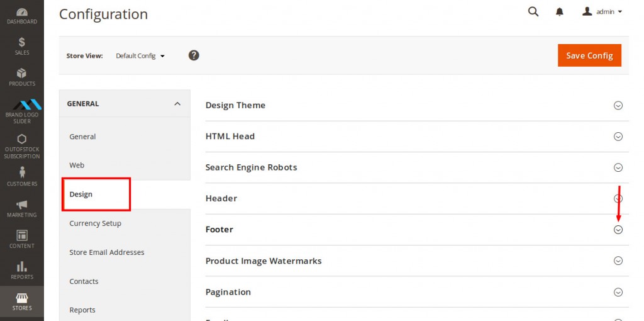Select the Currency Setup tab
The width and height of the screenshot is (644, 321).
95,223
